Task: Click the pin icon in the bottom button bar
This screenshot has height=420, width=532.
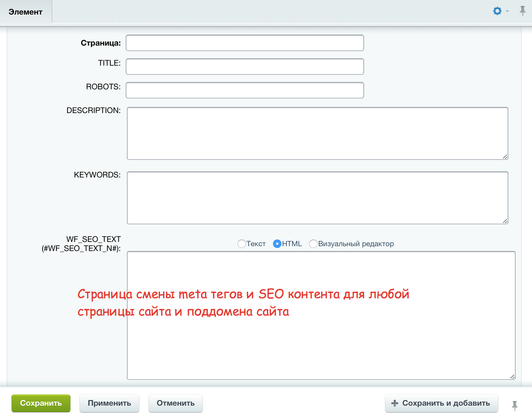Action: [515, 405]
